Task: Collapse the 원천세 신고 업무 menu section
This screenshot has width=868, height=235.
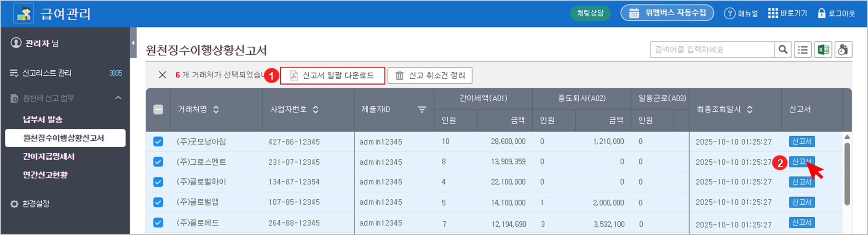Action: [118, 98]
